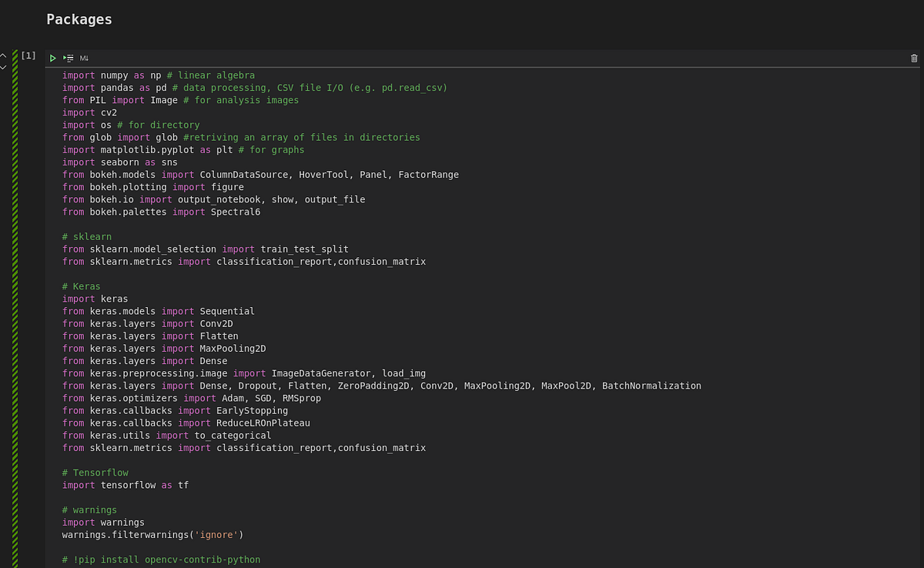Screen dimensions: 924x568
Task: Click the warnings.filterwarnings('ignore') line
Action: (x=152, y=534)
